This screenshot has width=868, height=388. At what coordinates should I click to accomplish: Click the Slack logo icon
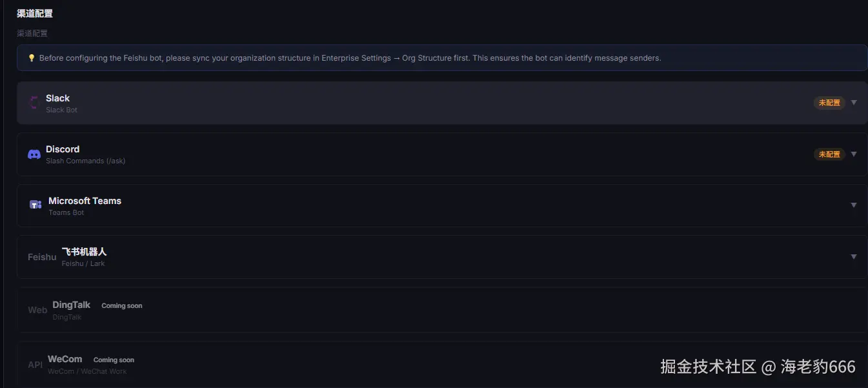click(34, 103)
